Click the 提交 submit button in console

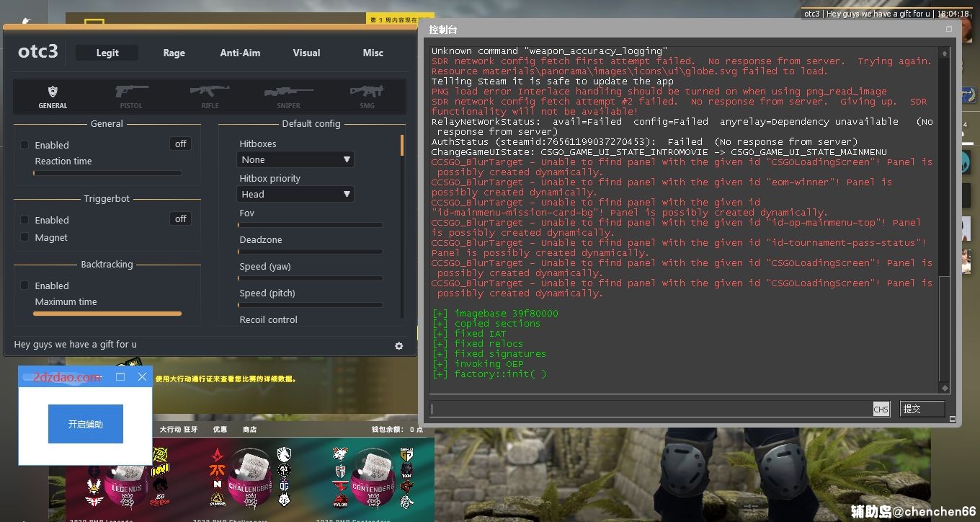(x=922, y=409)
